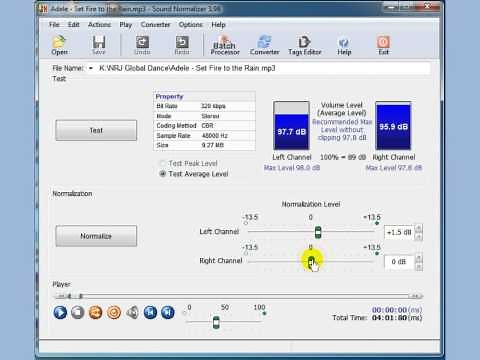Click the Sample Rate 48000 Hz row
This screenshot has width=480, height=360.
(204, 136)
